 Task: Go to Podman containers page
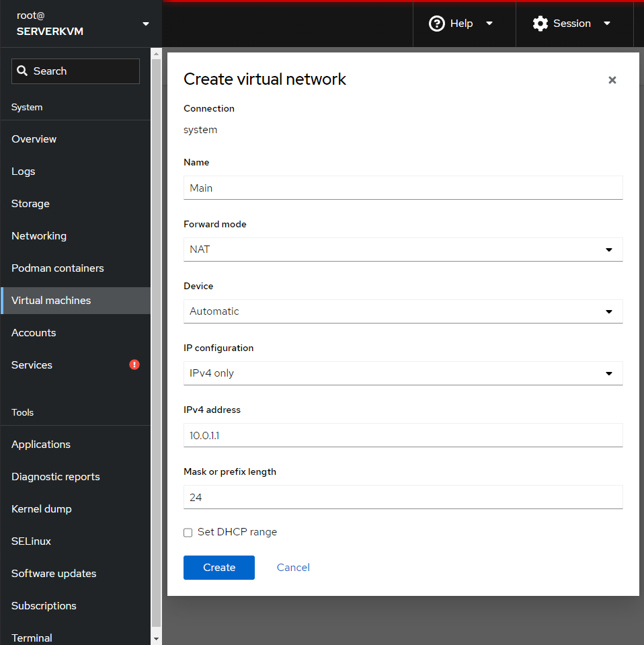tap(58, 268)
